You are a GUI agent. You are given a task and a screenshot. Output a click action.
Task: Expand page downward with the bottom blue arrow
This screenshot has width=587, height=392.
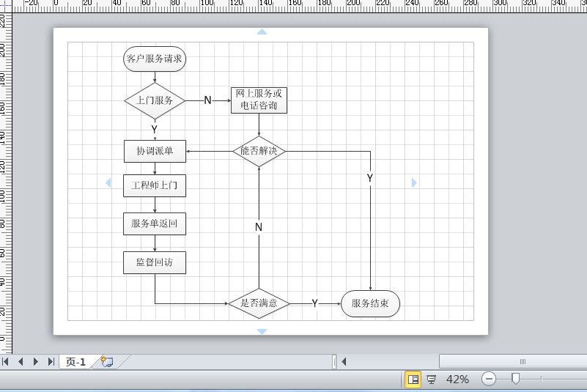click(262, 331)
